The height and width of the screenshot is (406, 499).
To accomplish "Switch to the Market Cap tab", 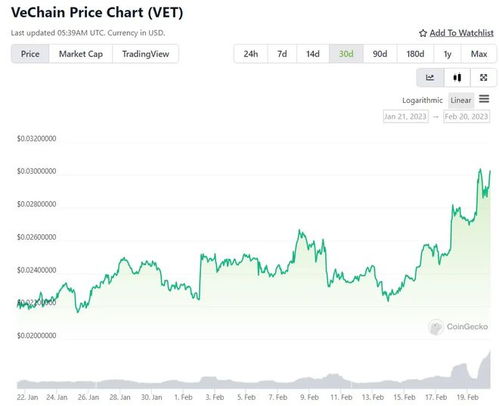I will point(81,54).
